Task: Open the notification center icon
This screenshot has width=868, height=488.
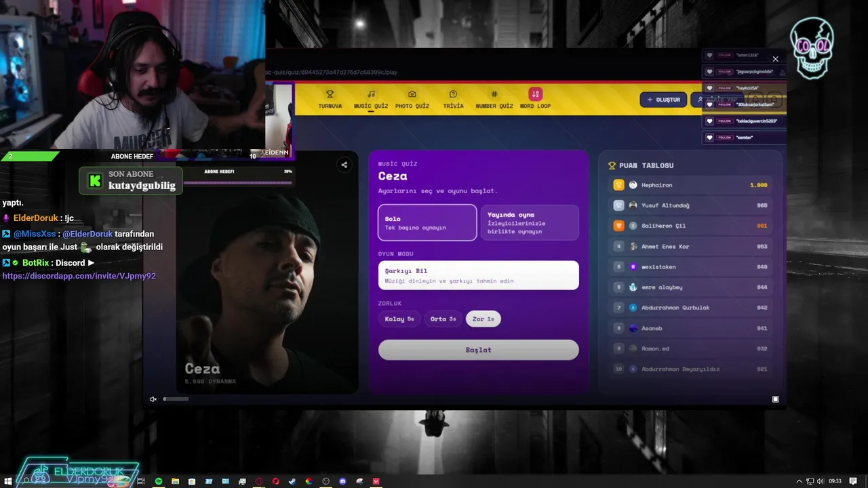Action: [x=853, y=481]
